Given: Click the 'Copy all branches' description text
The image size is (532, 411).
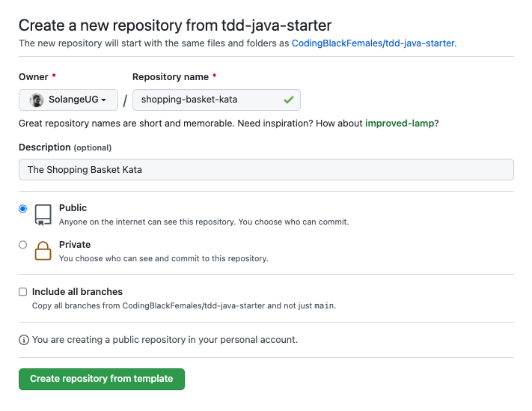Looking at the screenshot, I should pyautogui.click(x=184, y=305).
